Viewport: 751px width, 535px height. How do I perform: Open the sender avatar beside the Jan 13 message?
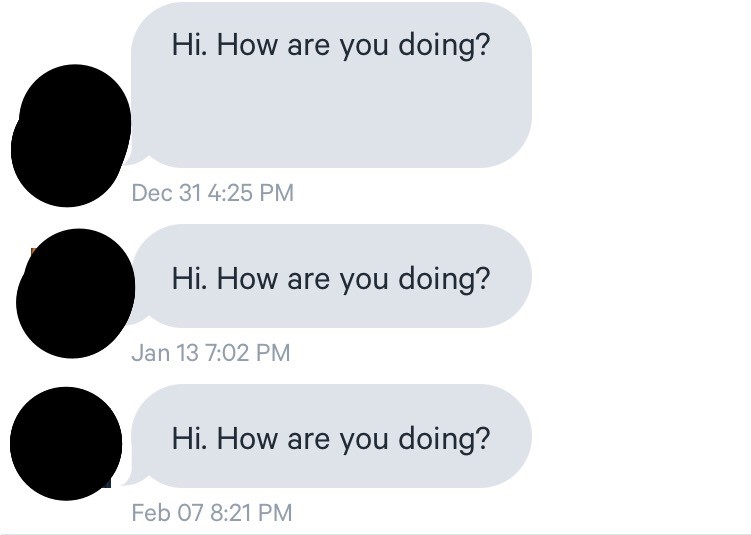click(76, 293)
